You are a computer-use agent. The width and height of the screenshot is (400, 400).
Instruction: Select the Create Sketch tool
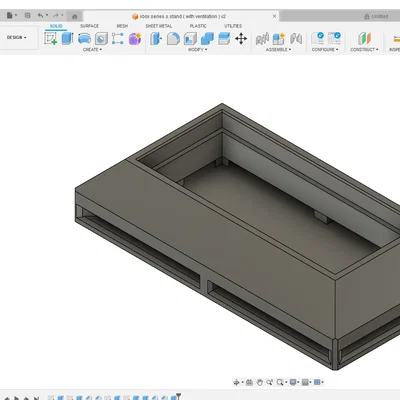[x=50, y=38]
